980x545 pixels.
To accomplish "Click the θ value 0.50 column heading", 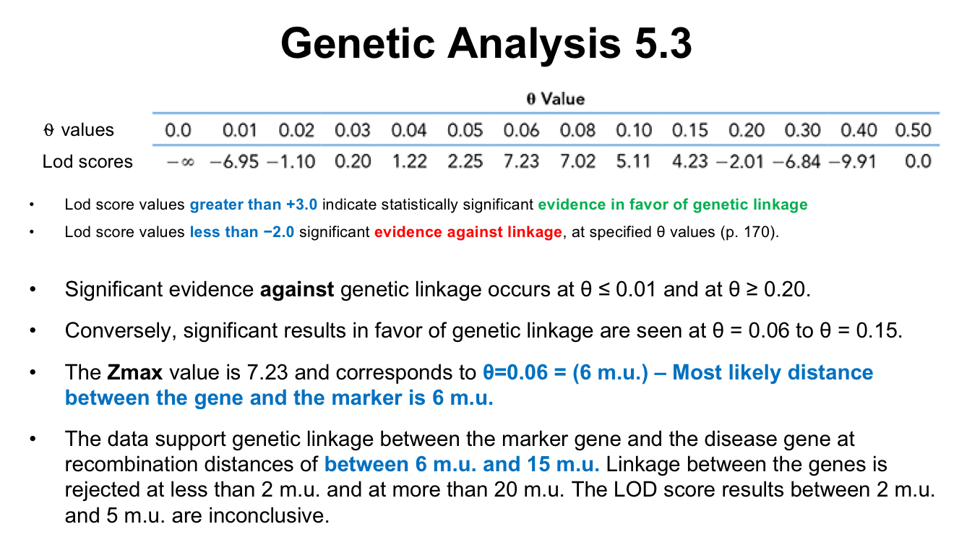I will (913, 131).
